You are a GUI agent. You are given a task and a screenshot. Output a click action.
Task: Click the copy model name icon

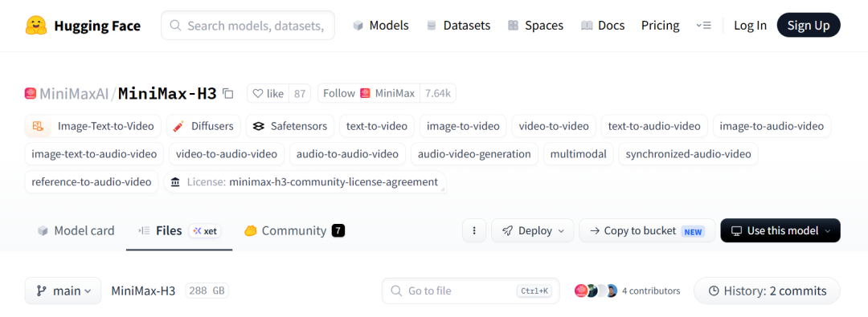coord(228,94)
